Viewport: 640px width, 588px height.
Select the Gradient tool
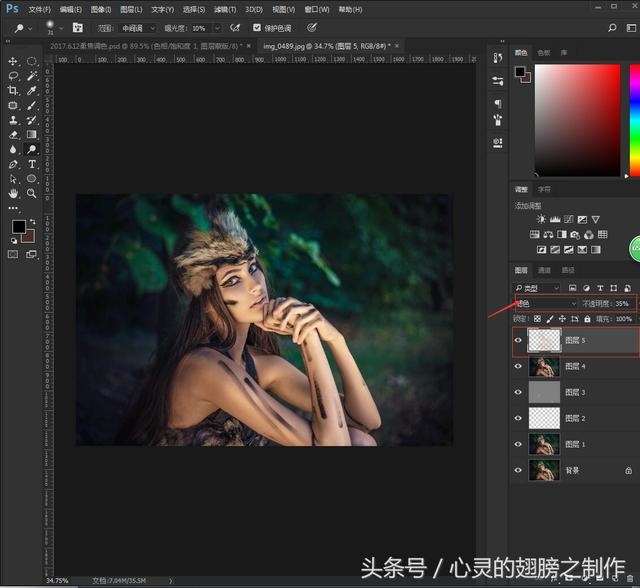[32, 134]
